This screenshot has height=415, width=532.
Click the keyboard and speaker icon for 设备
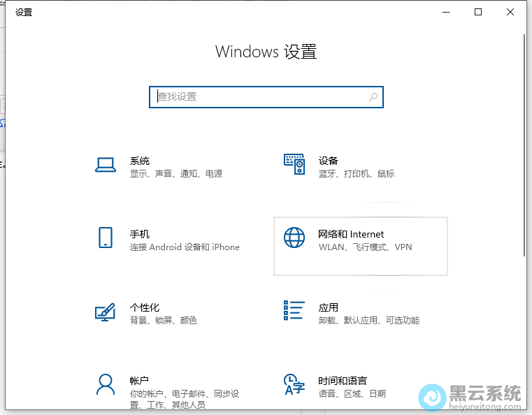tap(294, 165)
